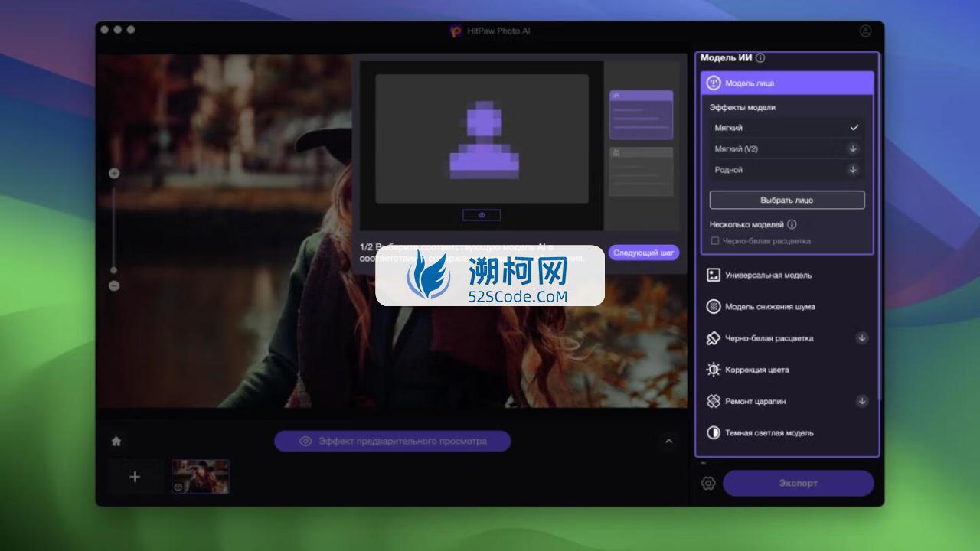Click the Коррекция цвета sun icon

pos(714,370)
